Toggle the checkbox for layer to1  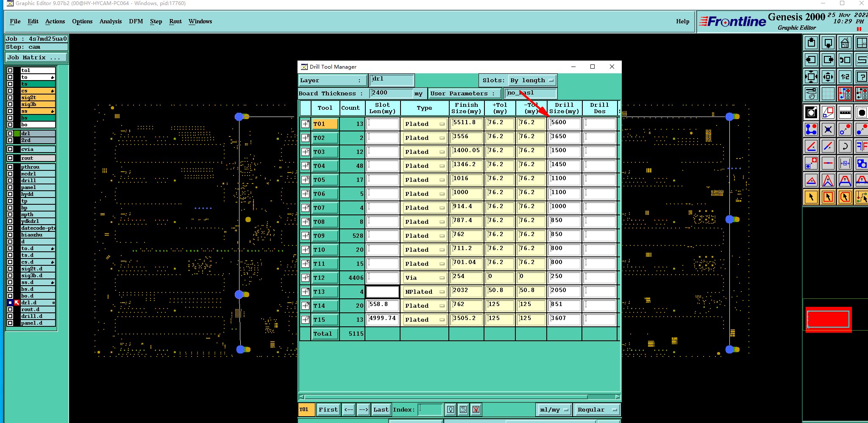[10, 70]
